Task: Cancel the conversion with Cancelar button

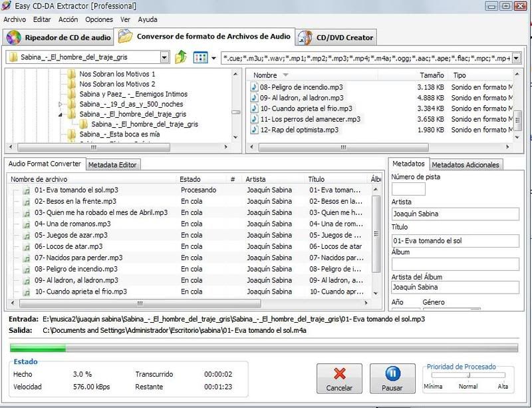Action: click(339, 379)
